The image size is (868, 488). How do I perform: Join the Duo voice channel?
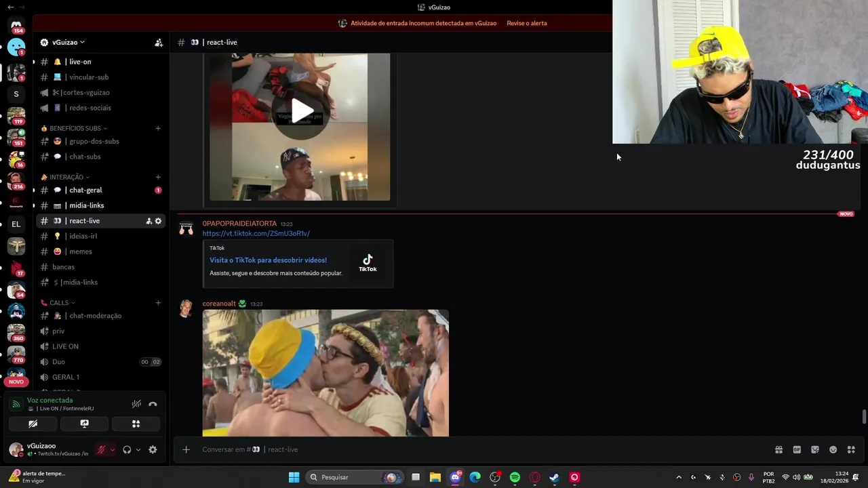pyautogui.click(x=100, y=362)
